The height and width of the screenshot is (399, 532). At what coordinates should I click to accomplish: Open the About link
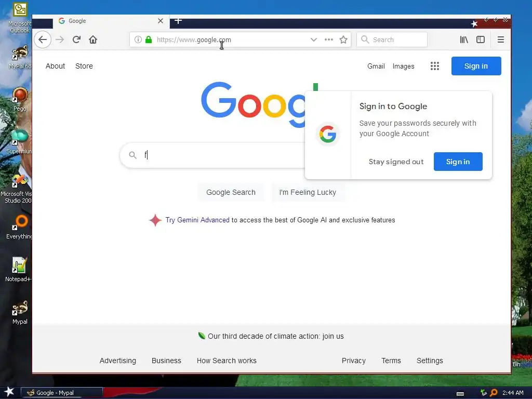click(55, 66)
